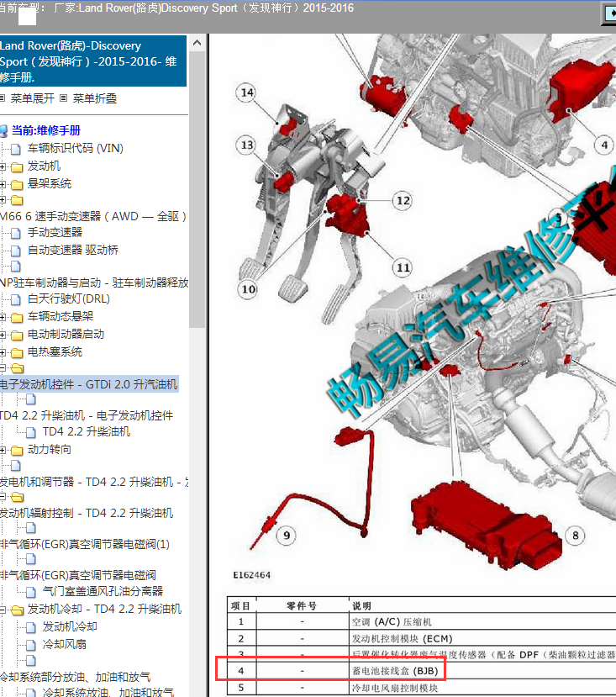Click the 动力转向 folder icon
The width and height of the screenshot is (616, 697).
tap(17, 451)
